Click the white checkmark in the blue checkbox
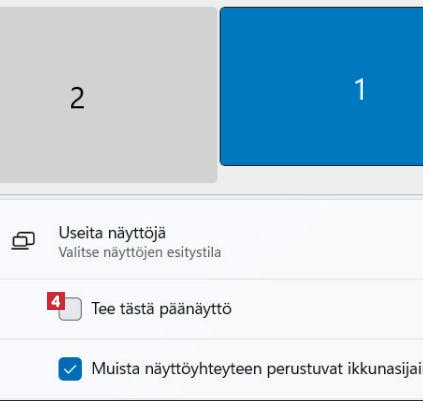Screen dimensions: 423x401 tap(70, 369)
